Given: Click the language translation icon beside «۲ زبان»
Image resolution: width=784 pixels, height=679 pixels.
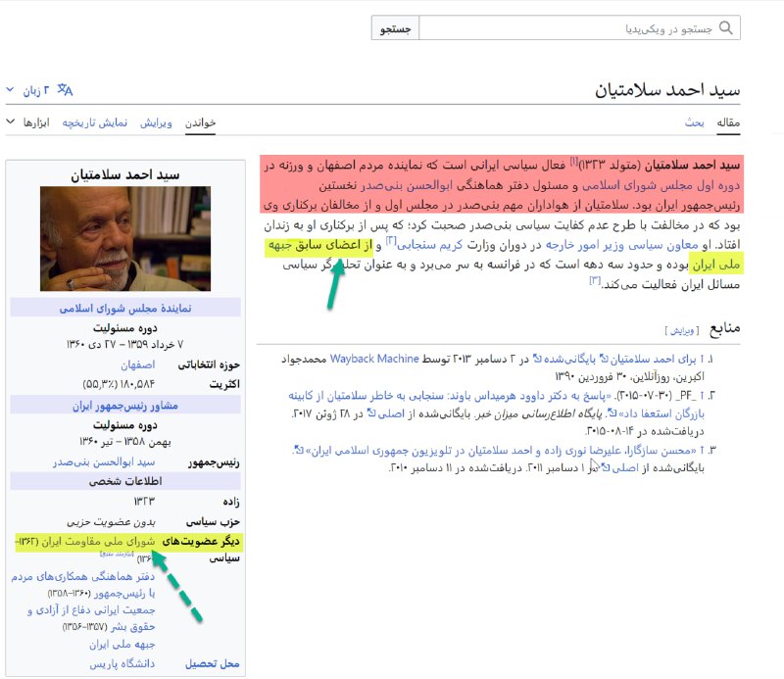Looking at the screenshot, I should pos(65,90).
